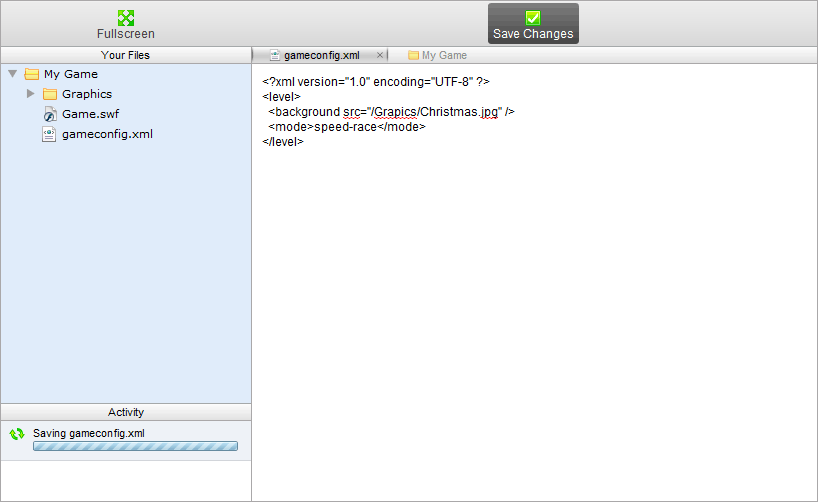The height and width of the screenshot is (502, 818).
Task: Click the green checkmark Save icon
Action: click(533, 18)
